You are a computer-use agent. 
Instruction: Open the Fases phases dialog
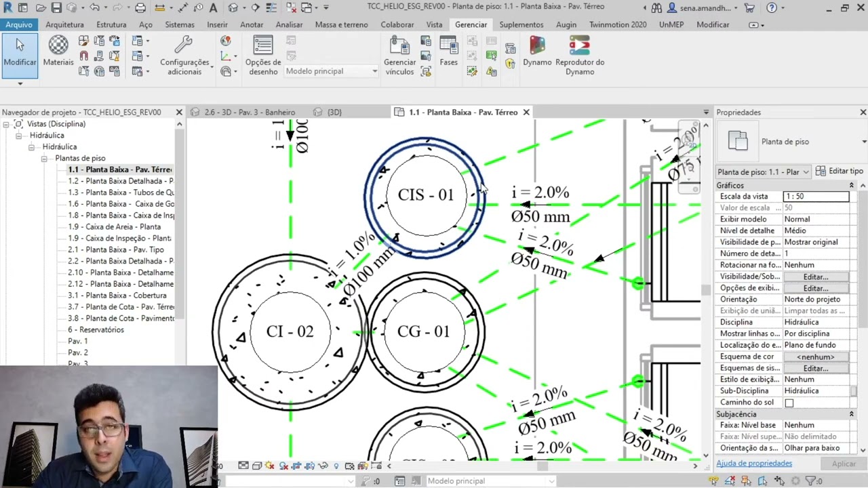click(449, 52)
